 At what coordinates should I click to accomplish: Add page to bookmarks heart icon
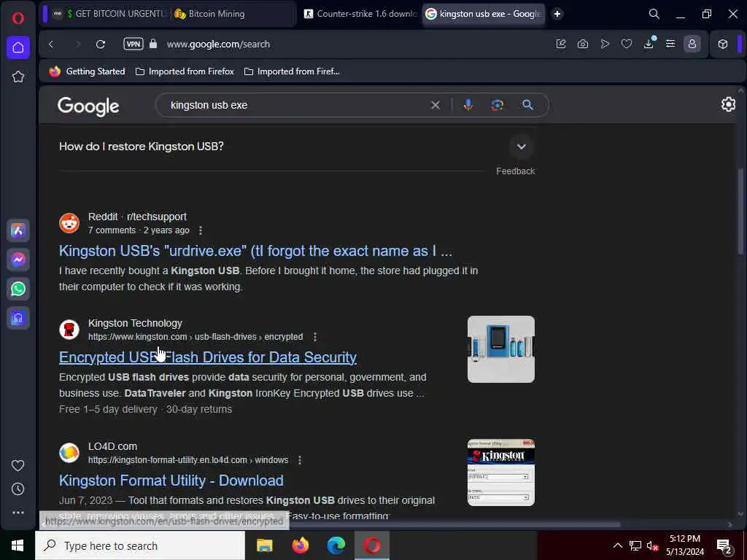coord(627,44)
